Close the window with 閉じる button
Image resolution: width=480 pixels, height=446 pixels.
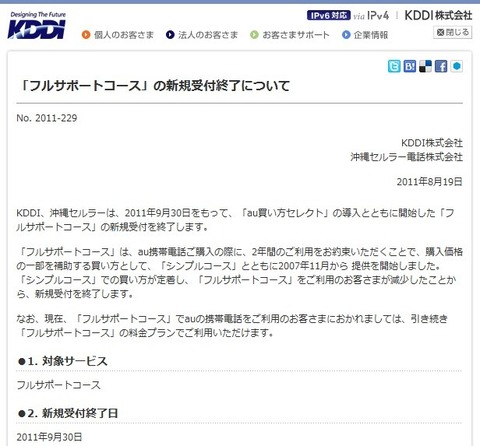453,32
